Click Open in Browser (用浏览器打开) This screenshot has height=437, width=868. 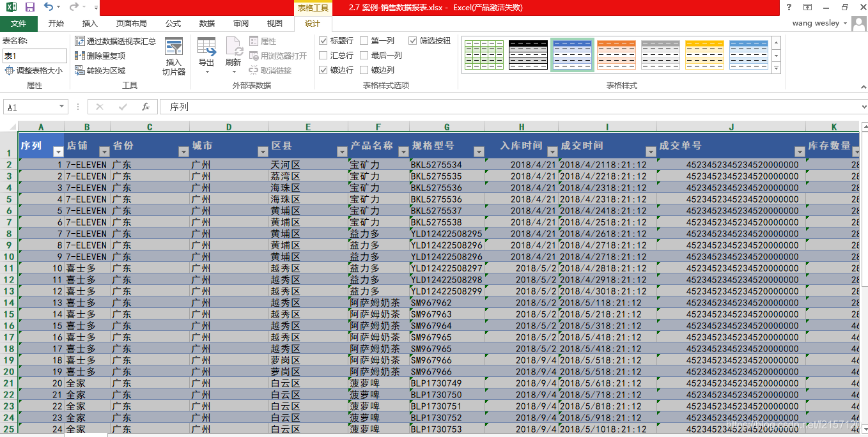[278, 56]
